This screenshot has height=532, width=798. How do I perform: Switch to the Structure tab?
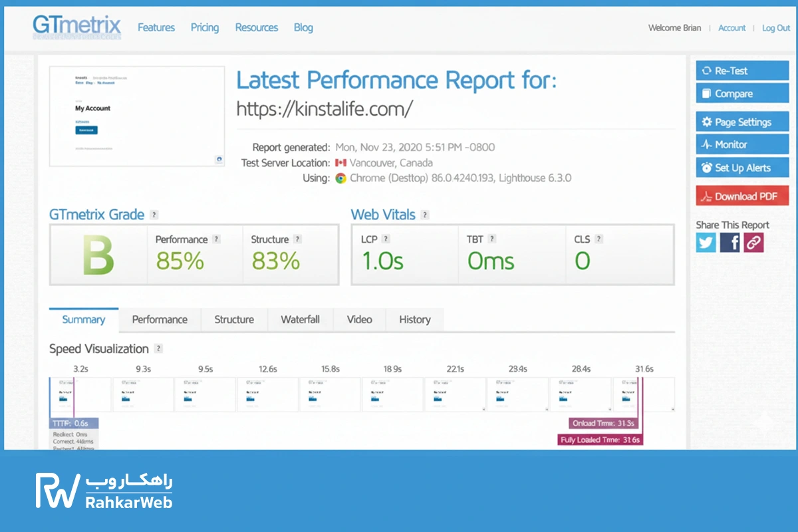click(x=234, y=320)
